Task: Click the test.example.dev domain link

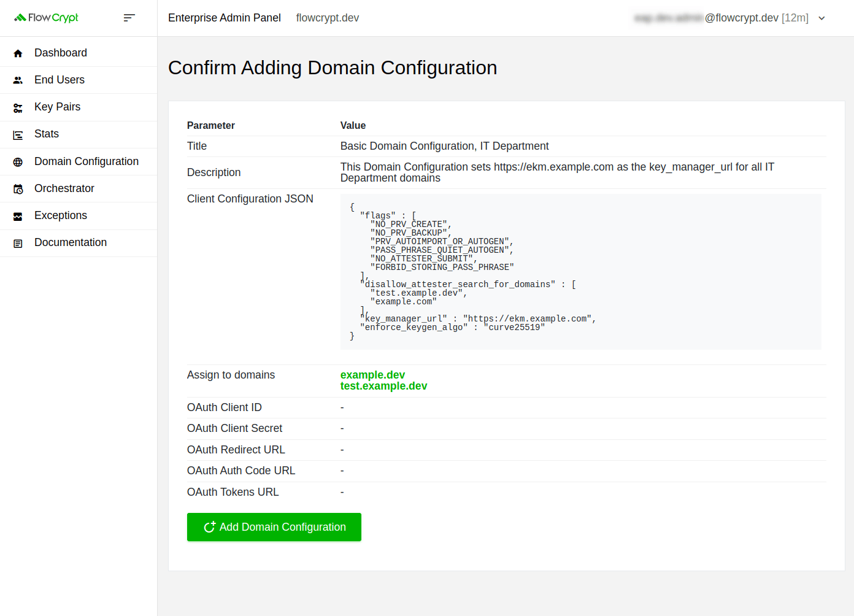Action: point(383,386)
